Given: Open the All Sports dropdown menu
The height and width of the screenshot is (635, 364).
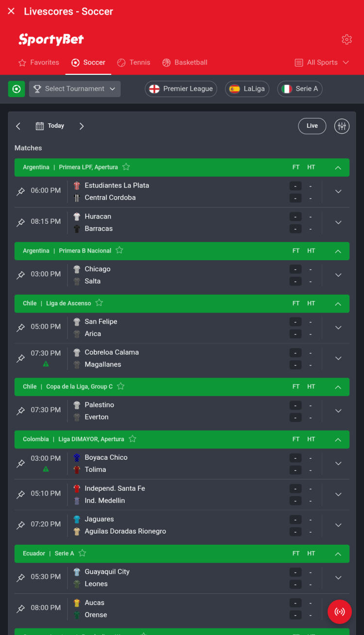Looking at the screenshot, I should click(322, 63).
